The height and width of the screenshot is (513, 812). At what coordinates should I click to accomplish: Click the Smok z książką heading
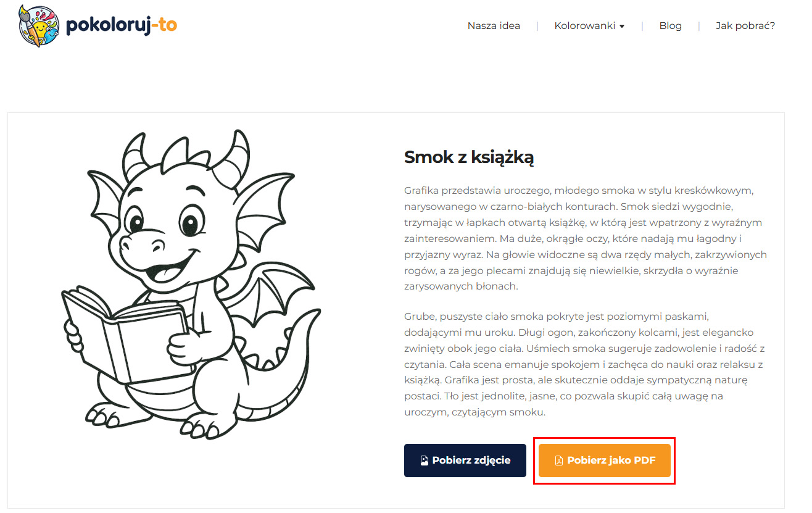click(469, 157)
